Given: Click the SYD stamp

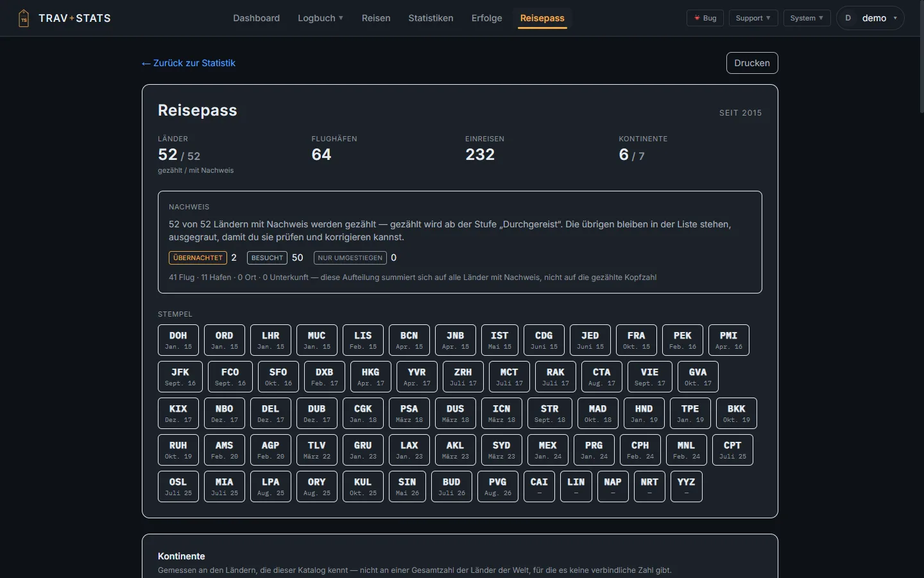Looking at the screenshot, I should tap(502, 450).
